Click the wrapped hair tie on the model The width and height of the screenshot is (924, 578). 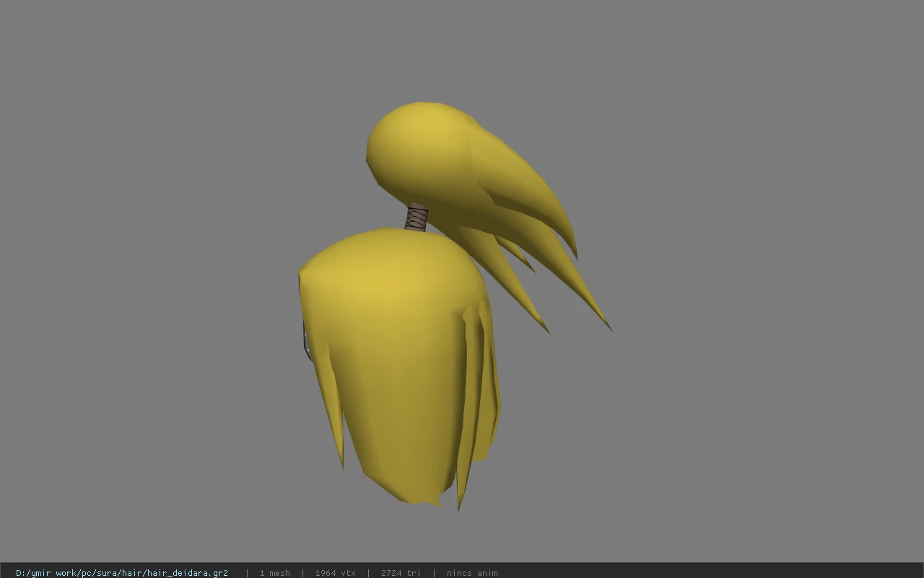[x=417, y=217]
